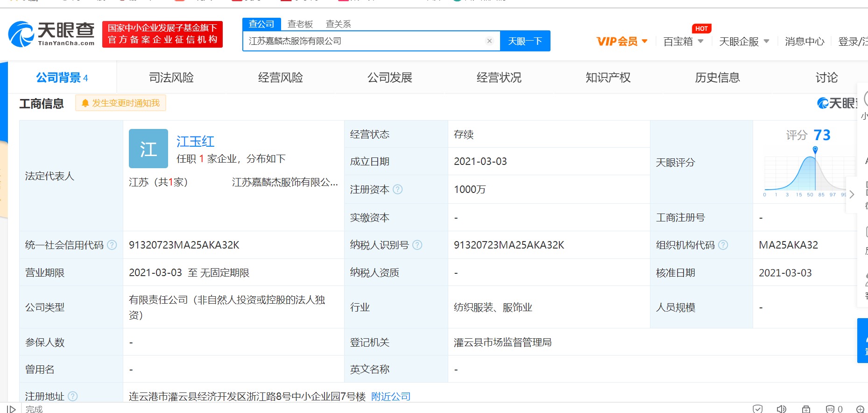Click the 1000万 registered capital value
This screenshot has width=868, height=413.
pyautogui.click(x=470, y=189)
